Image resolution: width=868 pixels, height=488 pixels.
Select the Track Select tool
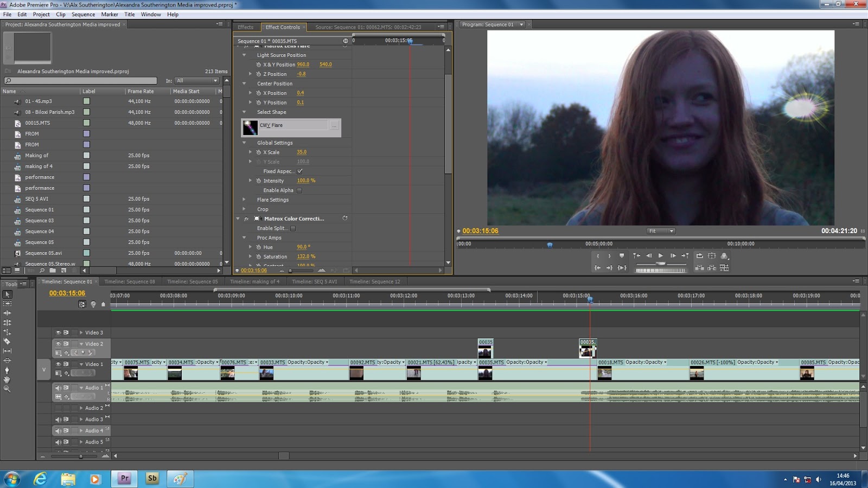pos(7,304)
